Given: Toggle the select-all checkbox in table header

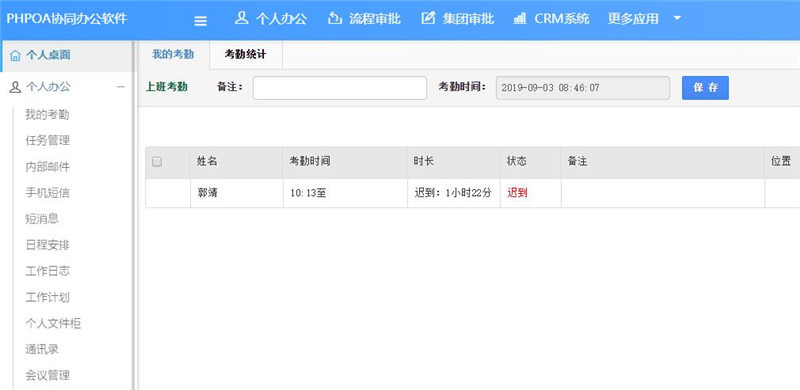Looking at the screenshot, I should 157,162.
